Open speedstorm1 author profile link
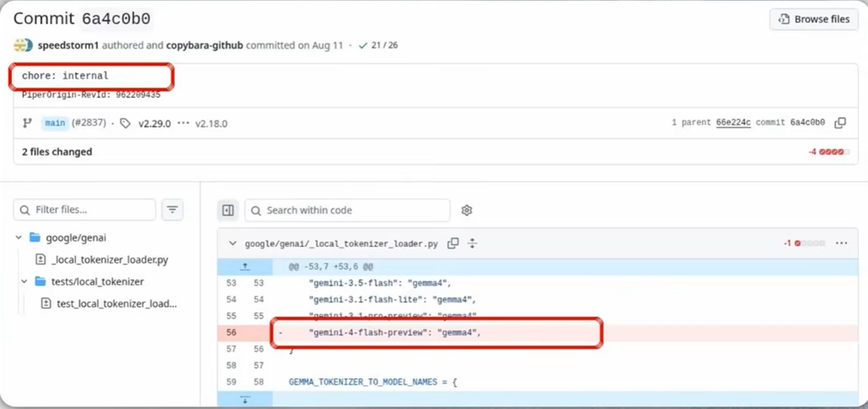The image size is (868, 409). coord(68,46)
